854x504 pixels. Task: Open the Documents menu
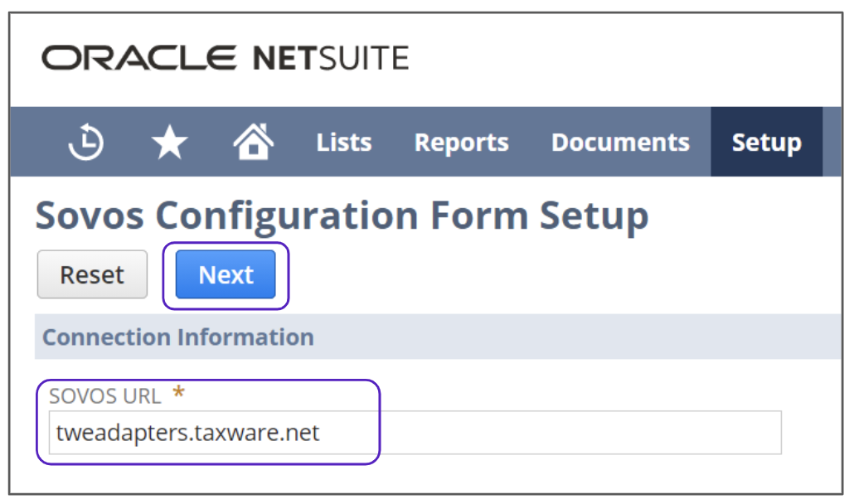[620, 143]
